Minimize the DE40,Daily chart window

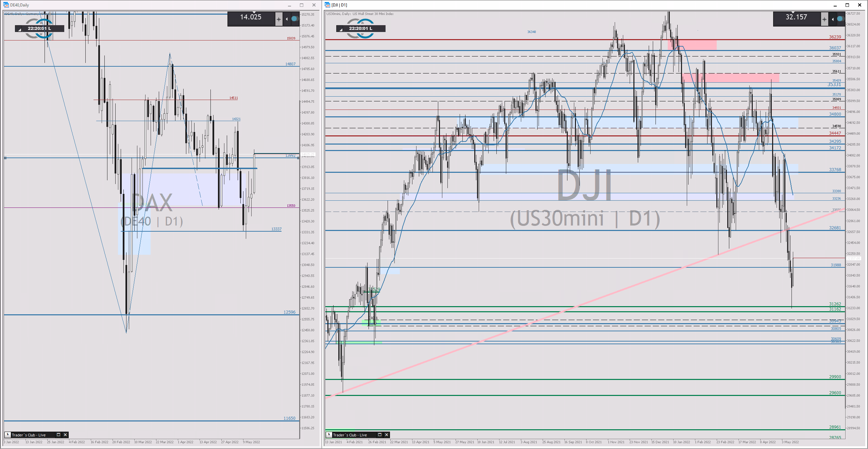pos(290,5)
